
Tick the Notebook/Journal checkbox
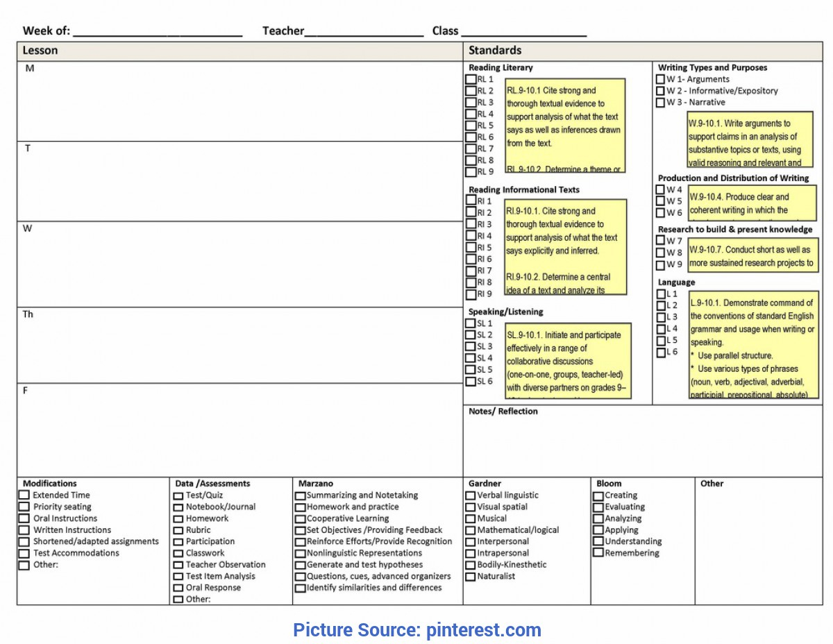click(x=178, y=508)
